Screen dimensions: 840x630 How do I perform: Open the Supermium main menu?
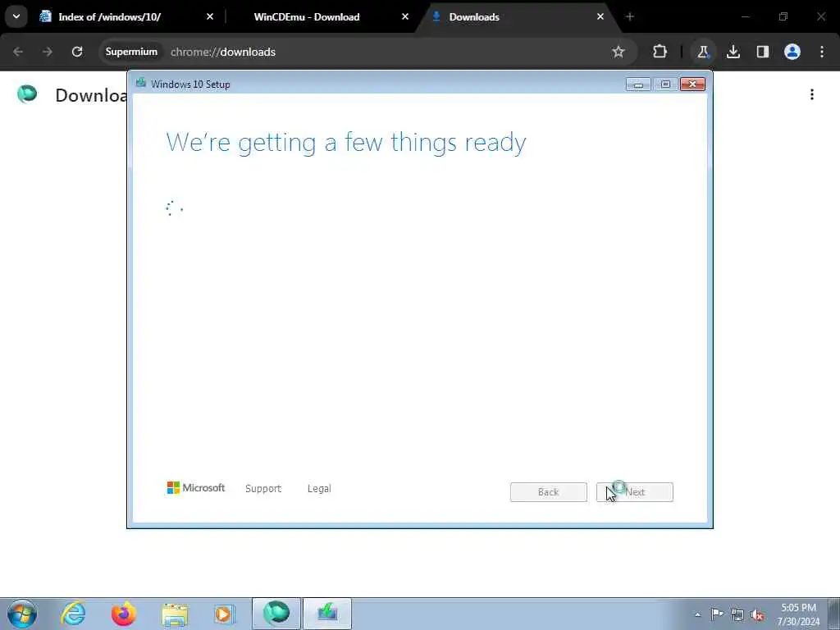tap(822, 52)
